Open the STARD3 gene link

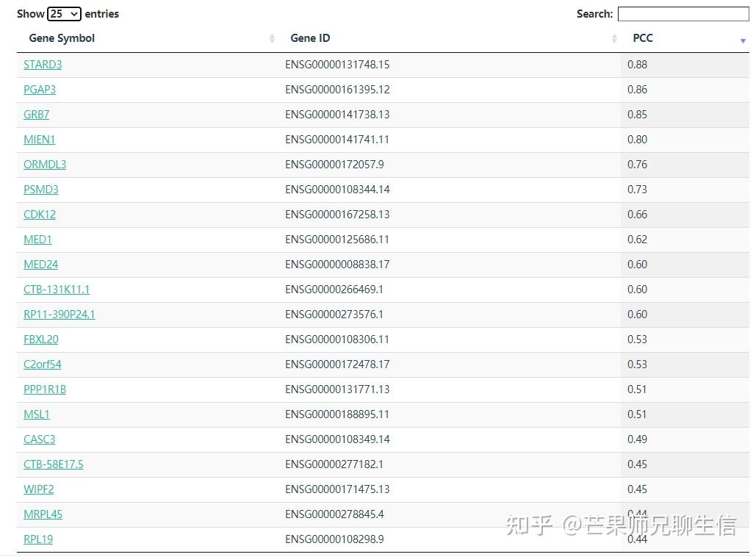pos(43,65)
